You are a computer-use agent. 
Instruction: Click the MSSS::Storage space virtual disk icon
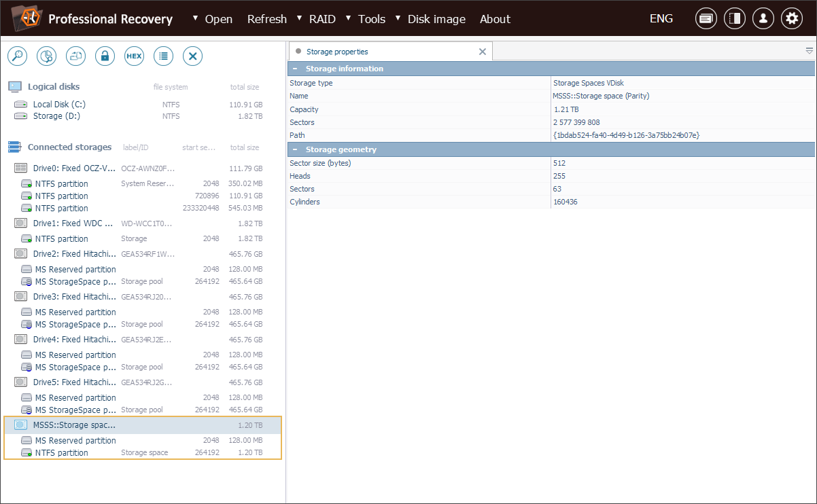pos(20,425)
